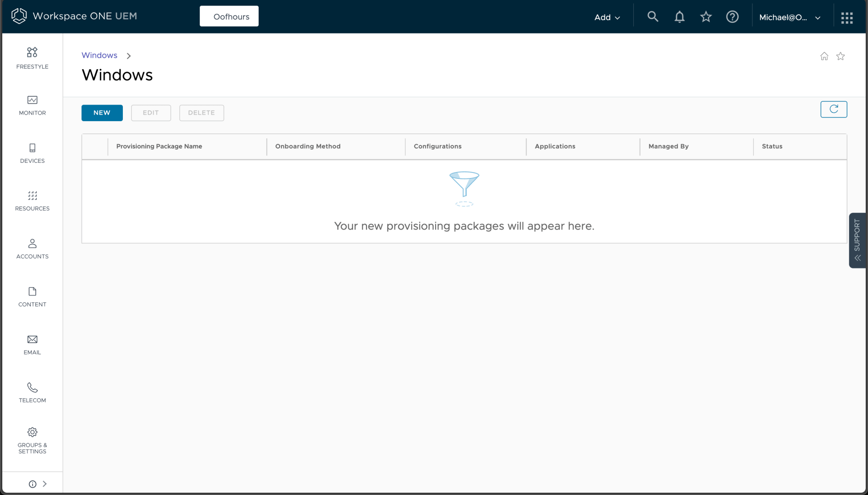Create a NEW provisioning package

tap(102, 113)
